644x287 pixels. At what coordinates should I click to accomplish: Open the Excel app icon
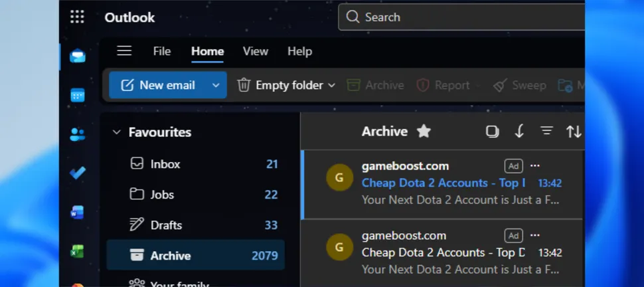coord(78,251)
